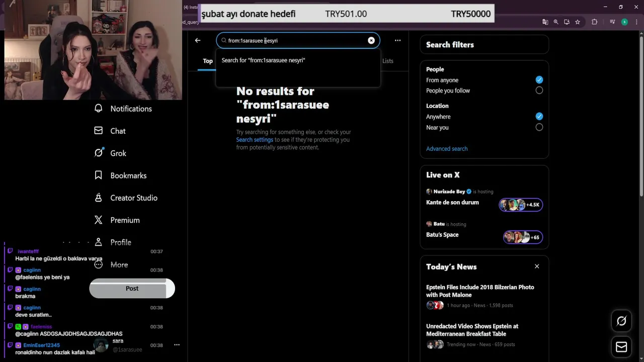This screenshot has width=644, height=362.
Task: Open the three-dot search options menu
Action: tap(397, 40)
